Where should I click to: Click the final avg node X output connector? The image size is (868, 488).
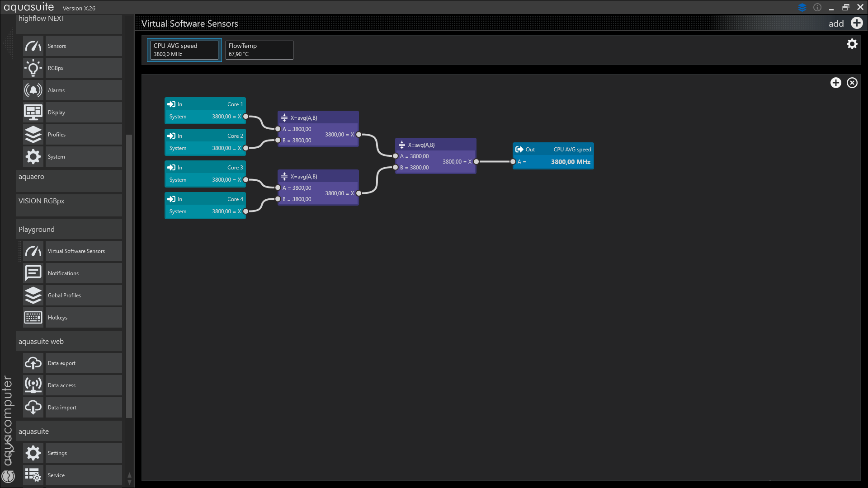(476, 162)
